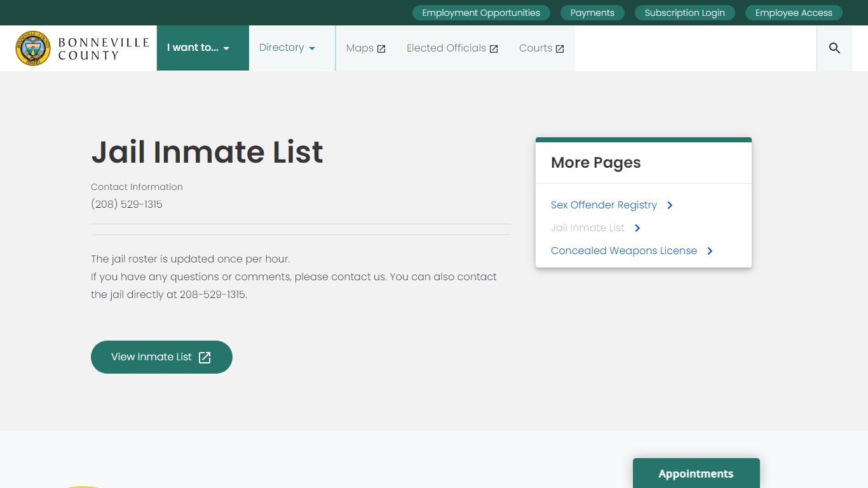Open the Appointments tab at bottom

point(696,473)
